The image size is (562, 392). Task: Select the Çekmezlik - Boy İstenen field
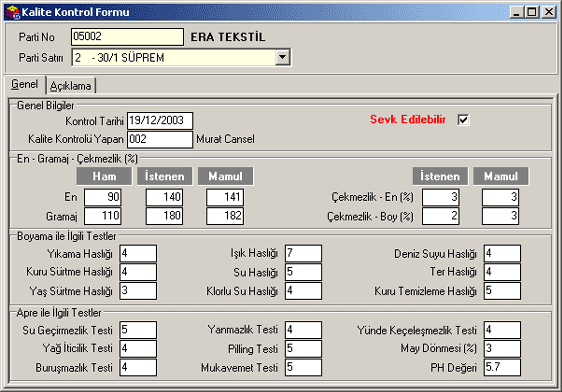[441, 216]
